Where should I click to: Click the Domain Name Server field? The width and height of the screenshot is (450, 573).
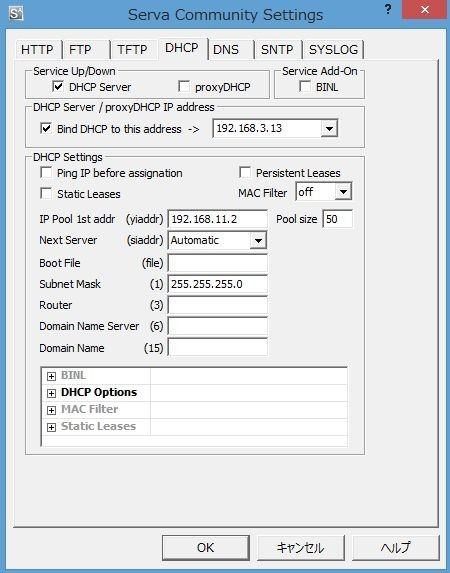[218, 326]
